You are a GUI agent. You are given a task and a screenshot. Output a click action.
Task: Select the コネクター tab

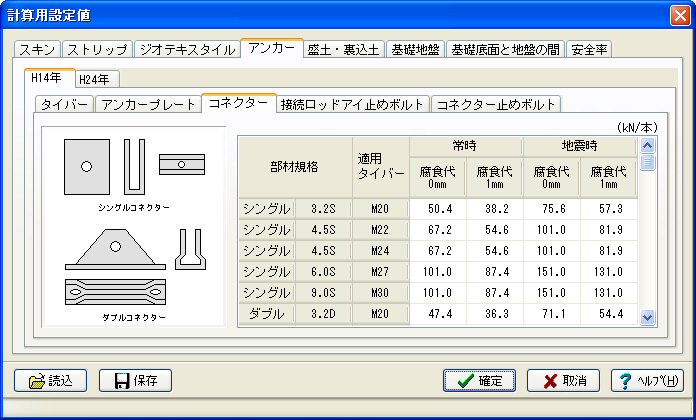(239, 103)
